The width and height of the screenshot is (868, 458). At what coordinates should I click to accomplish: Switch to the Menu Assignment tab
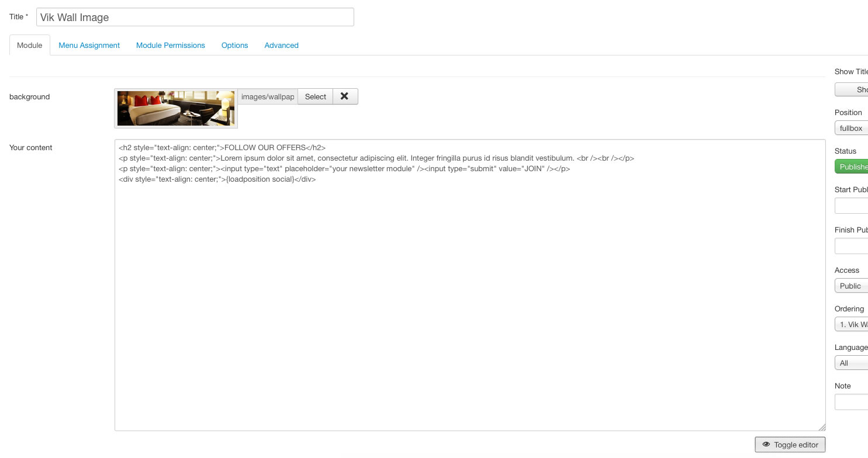tap(89, 45)
